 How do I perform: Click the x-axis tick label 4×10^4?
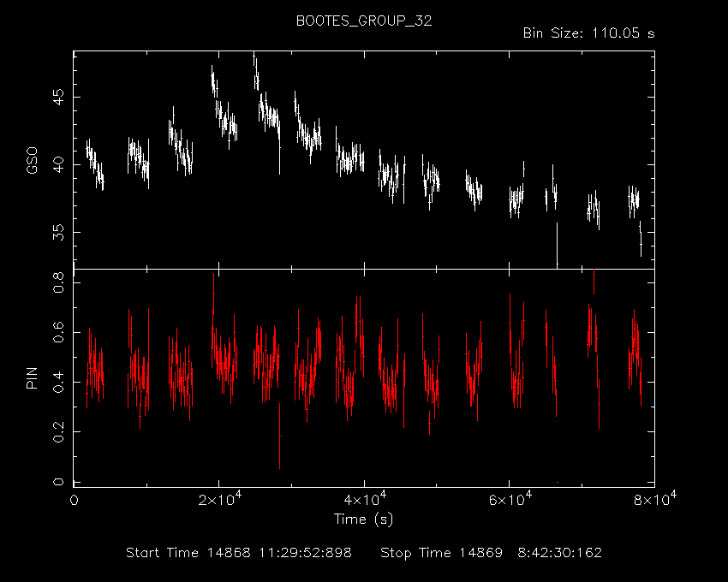(365, 499)
